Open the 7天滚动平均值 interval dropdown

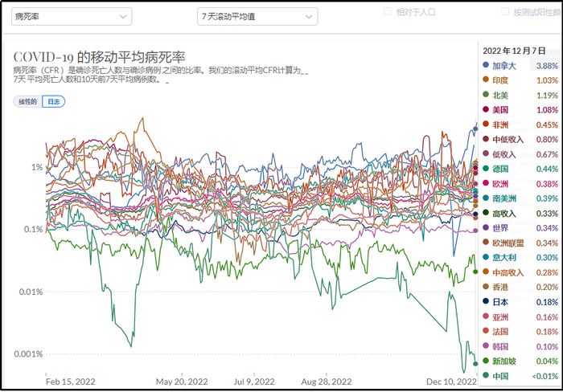(x=257, y=17)
